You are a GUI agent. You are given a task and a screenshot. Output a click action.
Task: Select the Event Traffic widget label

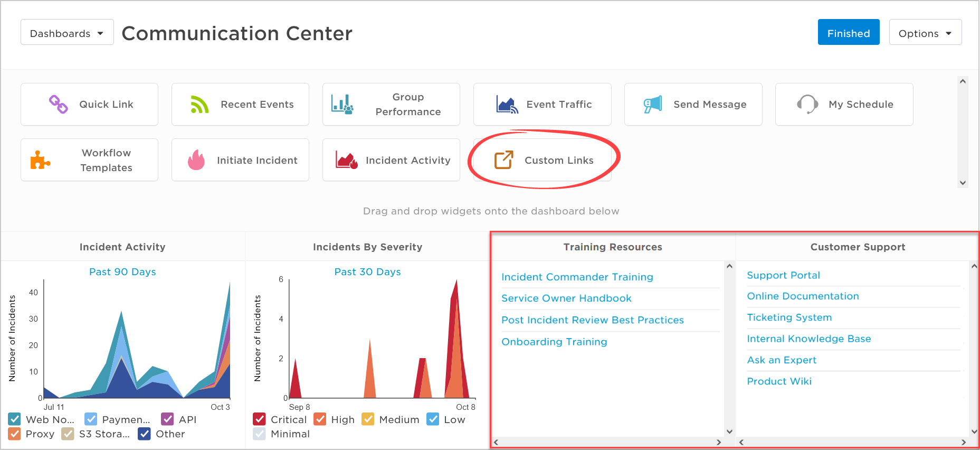(559, 105)
